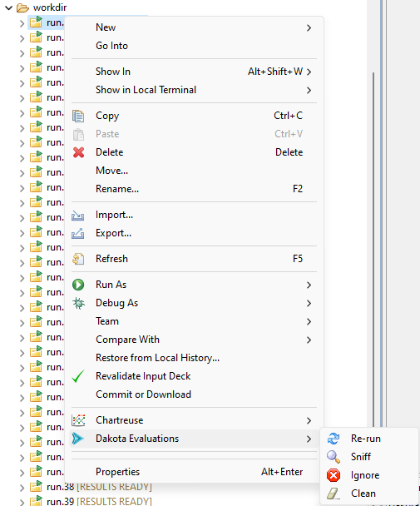The height and width of the screenshot is (506, 420).
Task: Click the Copy icon in the context menu
Action: pyautogui.click(x=78, y=116)
